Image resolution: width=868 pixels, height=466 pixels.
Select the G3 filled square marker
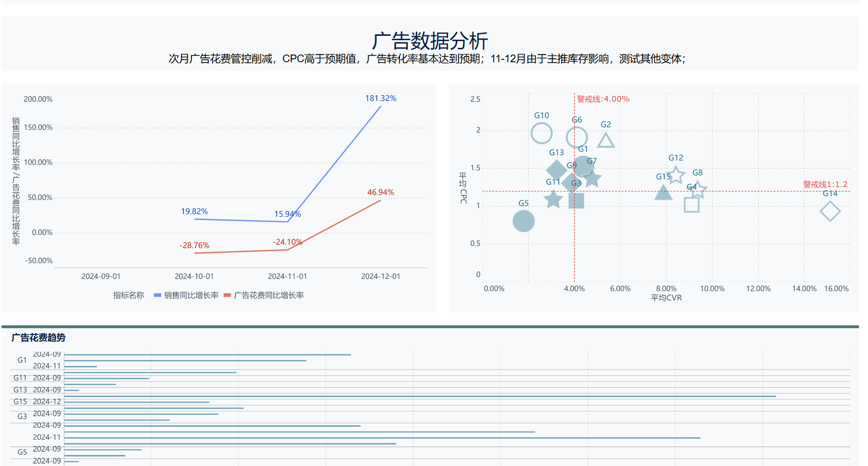click(x=576, y=200)
